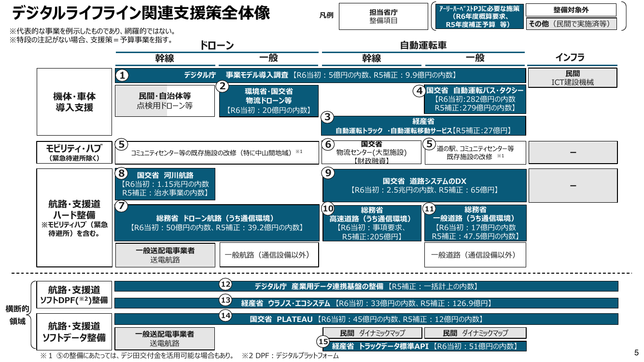This screenshot has width=644, height=362.
Task: Click the 国交省 PLATEAU bar
Action: pos(366,319)
